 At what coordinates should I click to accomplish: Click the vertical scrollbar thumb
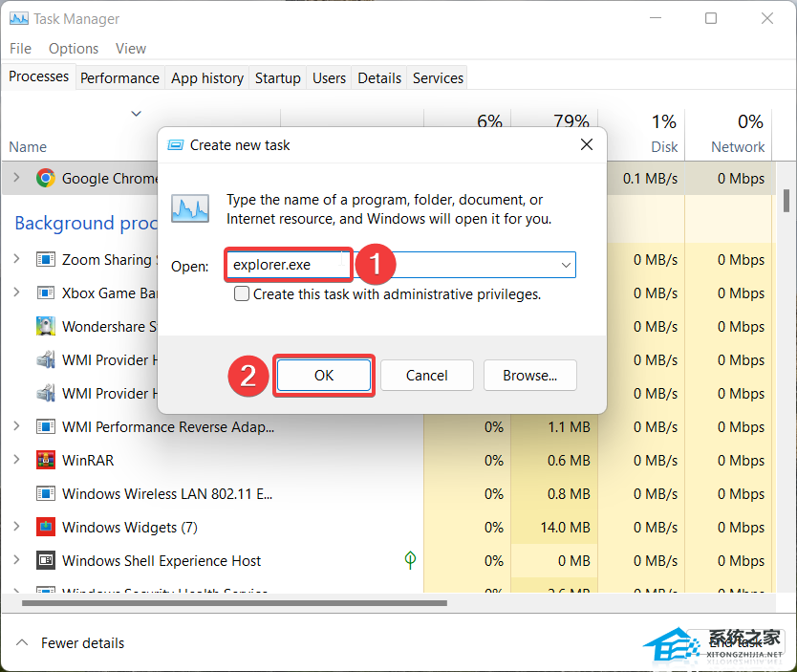[x=786, y=201]
